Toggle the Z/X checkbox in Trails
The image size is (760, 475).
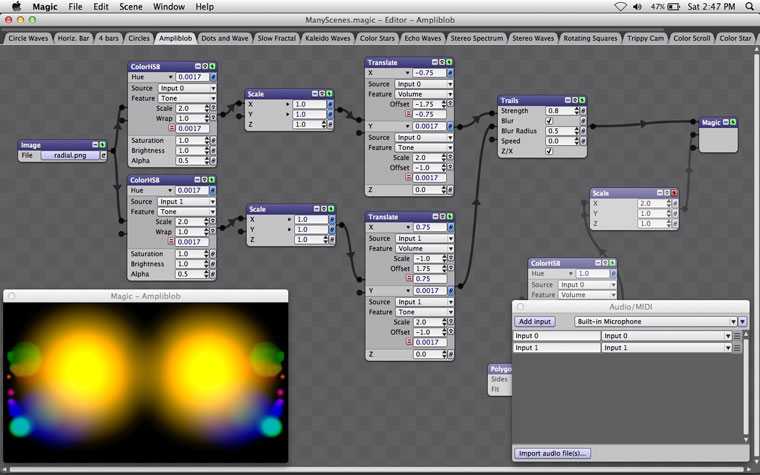tap(549, 151)
